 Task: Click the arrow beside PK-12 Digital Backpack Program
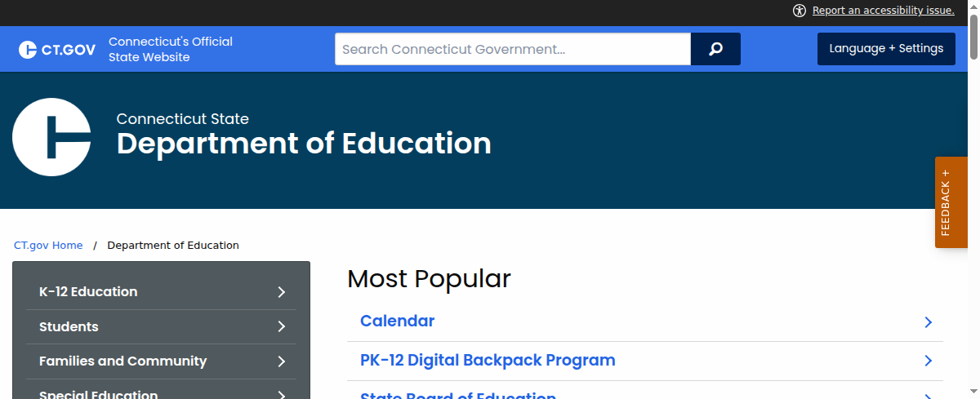928,361
